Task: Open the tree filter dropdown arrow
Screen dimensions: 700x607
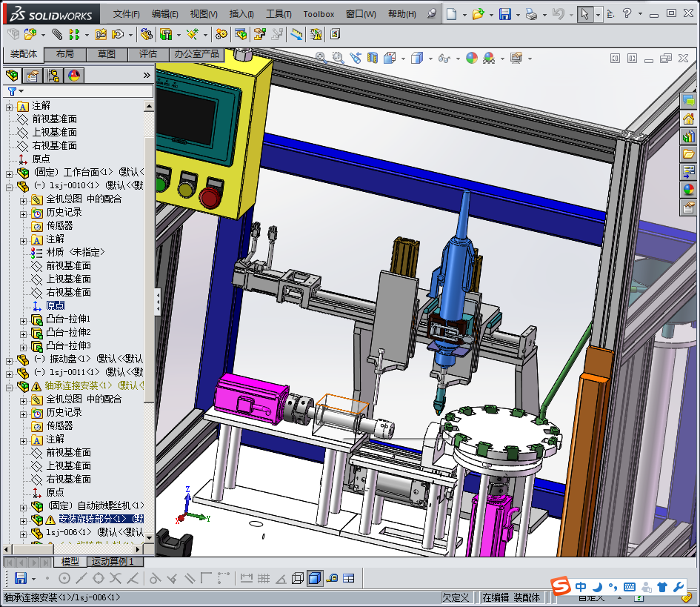Action: (x=21, y=91)
